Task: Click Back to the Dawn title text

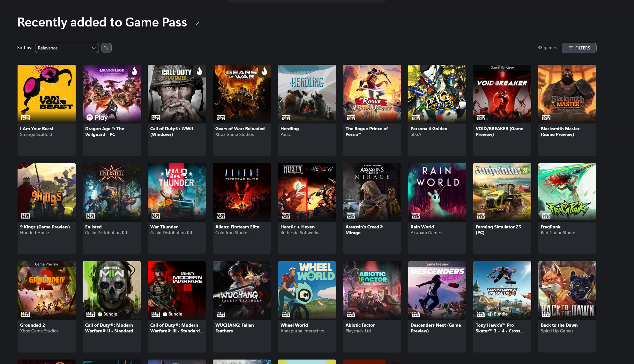Action: [x=559, y=325]
